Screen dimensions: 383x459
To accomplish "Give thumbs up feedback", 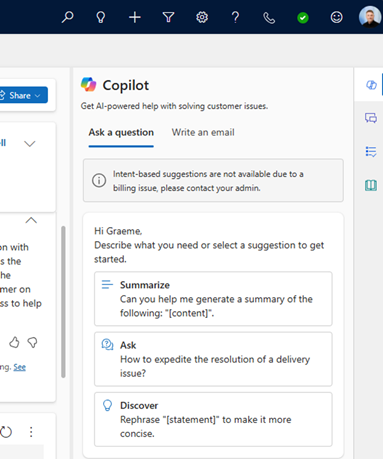I will pos(14,342).
